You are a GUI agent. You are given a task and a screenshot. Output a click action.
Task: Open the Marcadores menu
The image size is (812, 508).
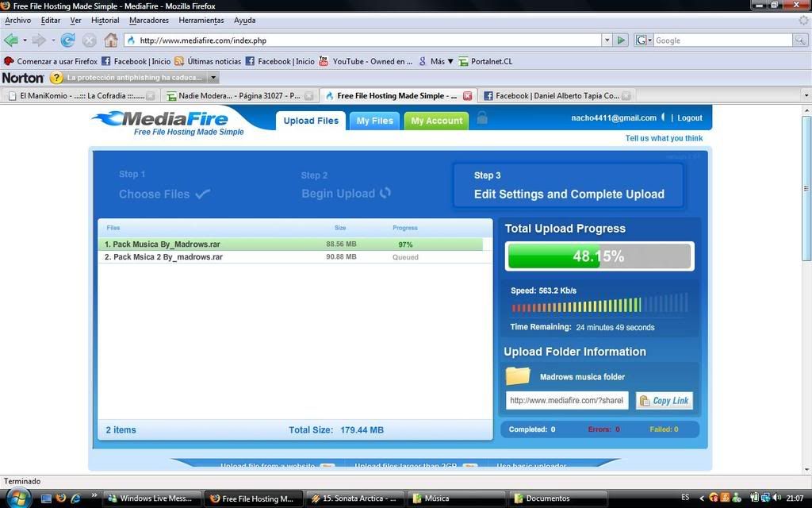(x=148, y=20)
